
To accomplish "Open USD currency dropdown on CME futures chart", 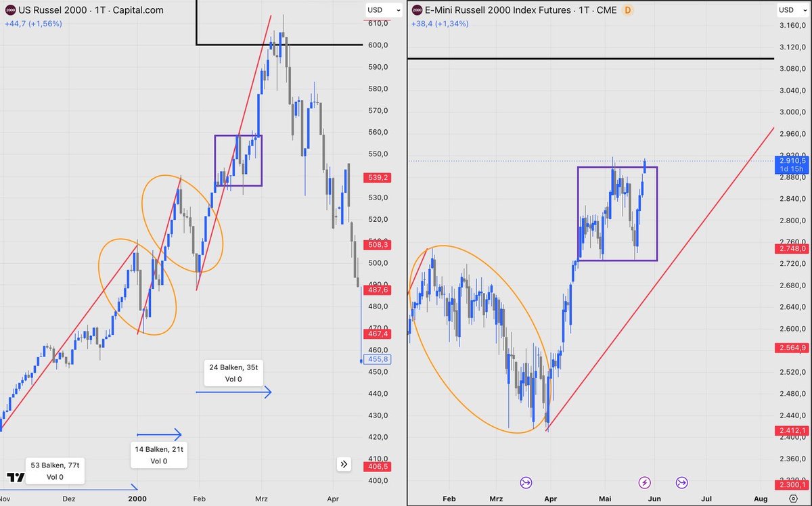I will click(x=792, y=10).
